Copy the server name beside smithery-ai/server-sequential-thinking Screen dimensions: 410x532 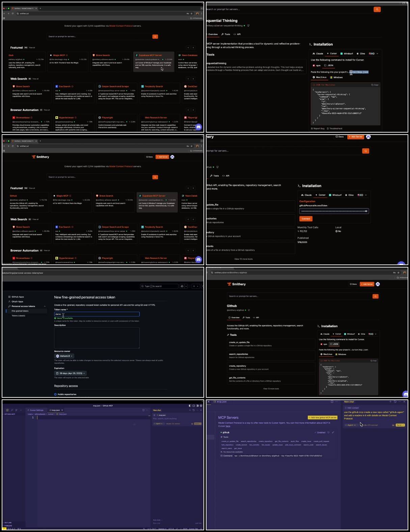(x=248, y=26)
